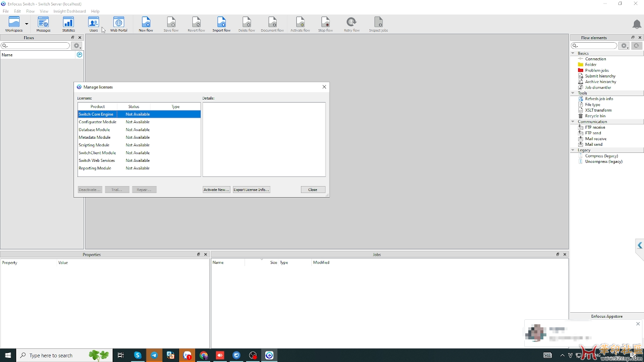Click Export License Info button
This screenshot has width=644, height=362.
click(x=252, y=190)
